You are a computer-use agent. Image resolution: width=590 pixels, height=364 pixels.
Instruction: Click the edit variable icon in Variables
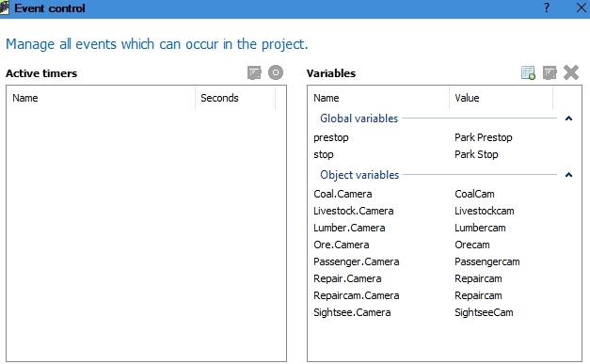(x=550, y=72)
